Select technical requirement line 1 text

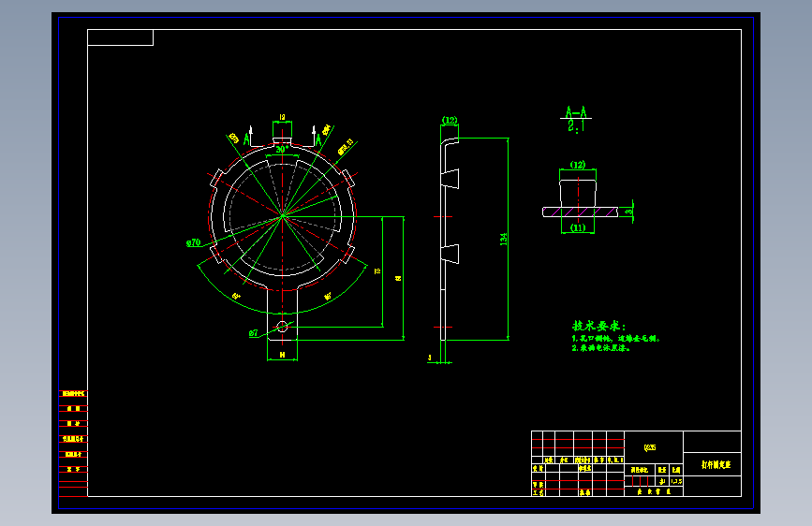[616, 339]
